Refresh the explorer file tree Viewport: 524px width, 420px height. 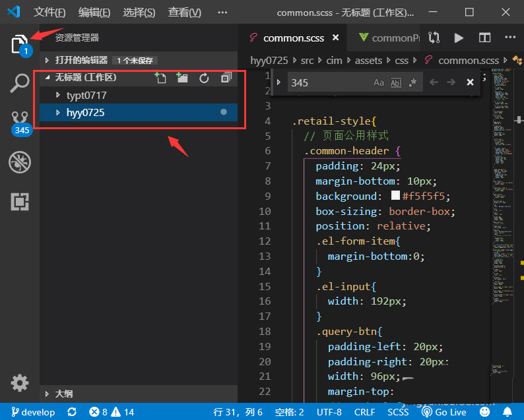click(x=204, y=78)
